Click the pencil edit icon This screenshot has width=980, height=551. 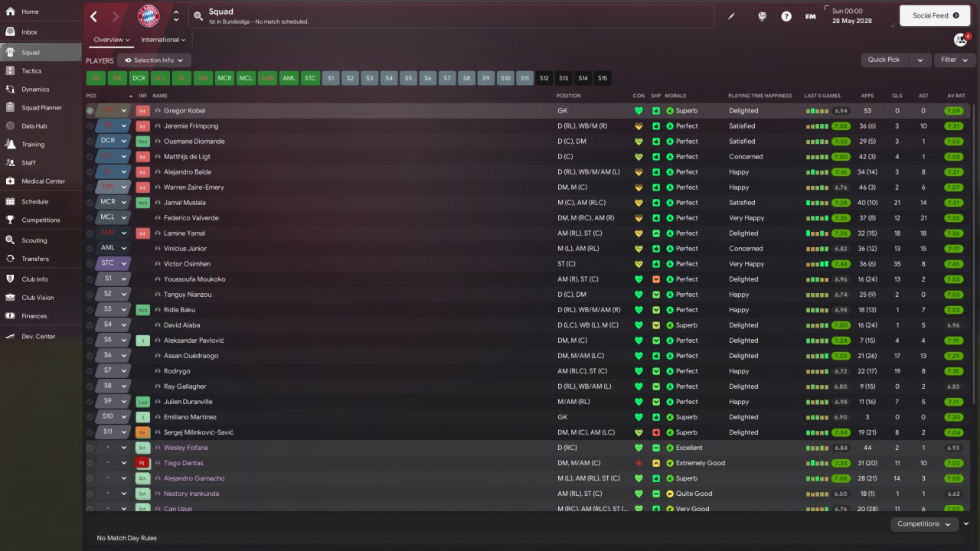tap(731, 16)
